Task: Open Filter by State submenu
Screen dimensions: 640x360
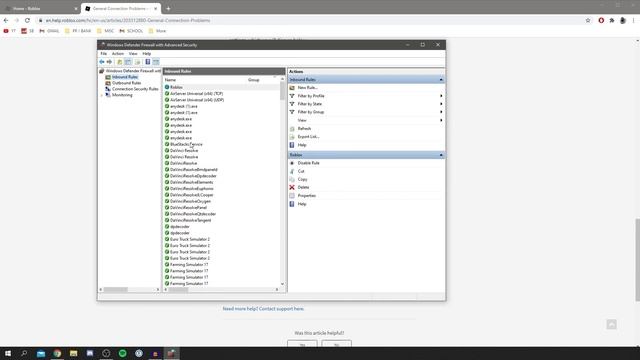Action: [310, 104]
